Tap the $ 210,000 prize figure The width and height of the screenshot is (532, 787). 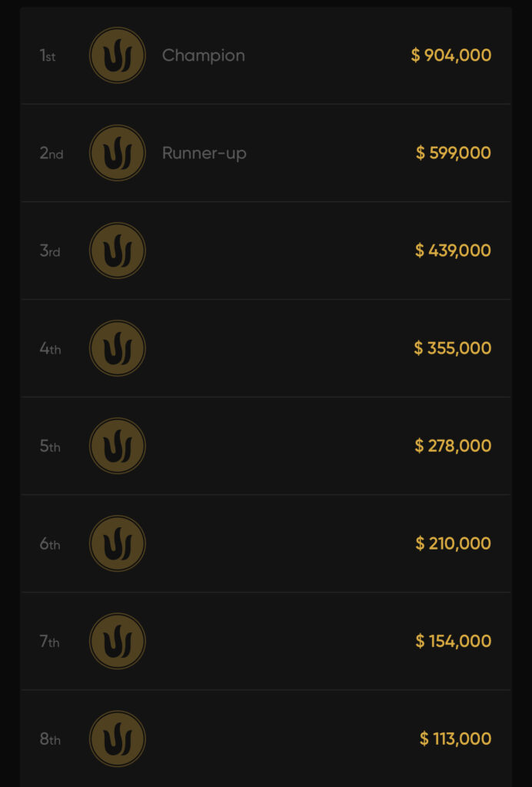[454, 543]
